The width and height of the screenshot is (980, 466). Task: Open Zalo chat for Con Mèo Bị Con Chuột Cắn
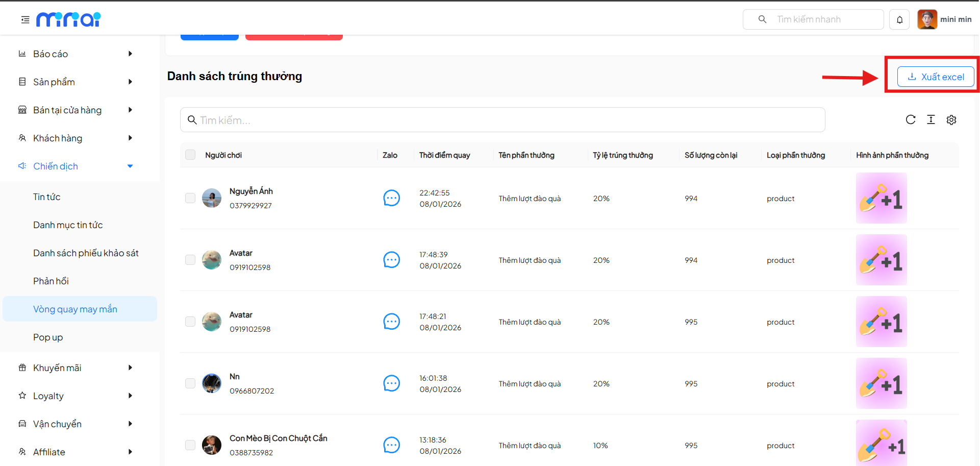pyautogui.click(x=391, y=445)
